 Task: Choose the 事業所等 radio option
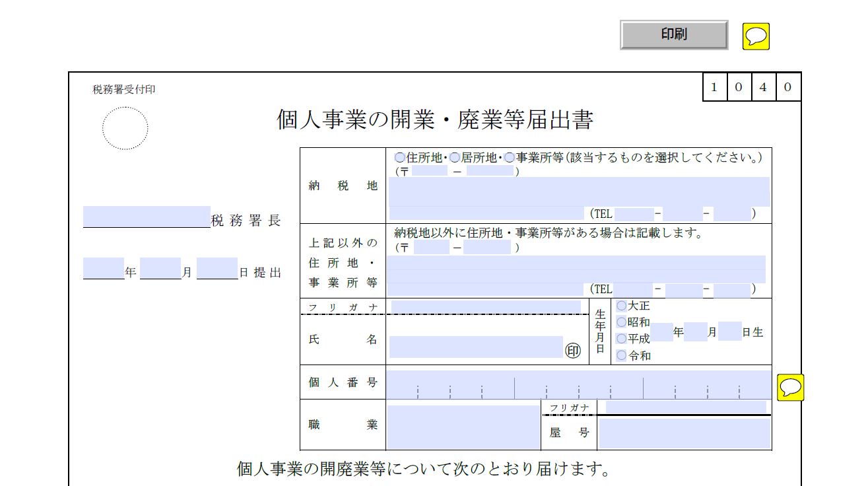point(510,158)
